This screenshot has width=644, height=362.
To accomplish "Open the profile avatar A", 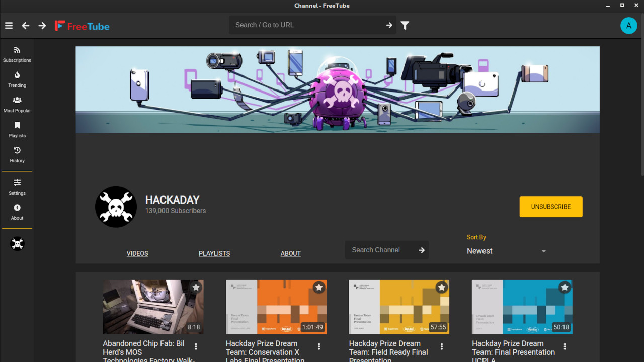I will pyautogui.click(x=628, y=26).
